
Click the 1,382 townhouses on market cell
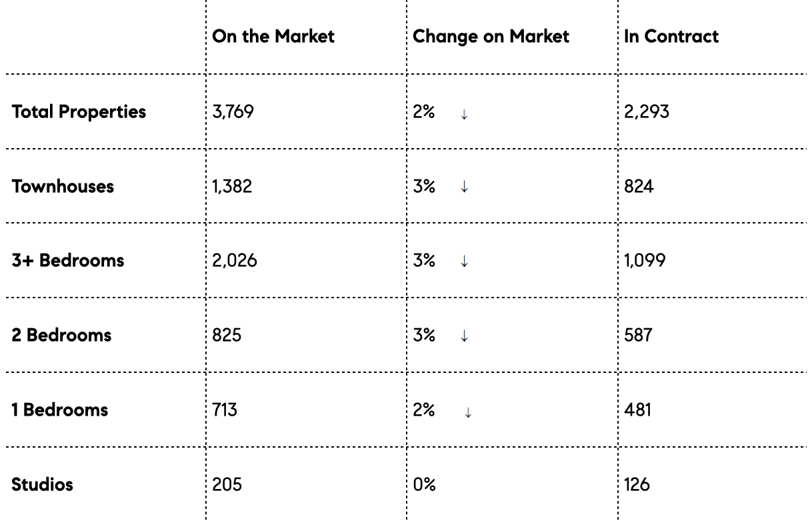click(232, 186)
